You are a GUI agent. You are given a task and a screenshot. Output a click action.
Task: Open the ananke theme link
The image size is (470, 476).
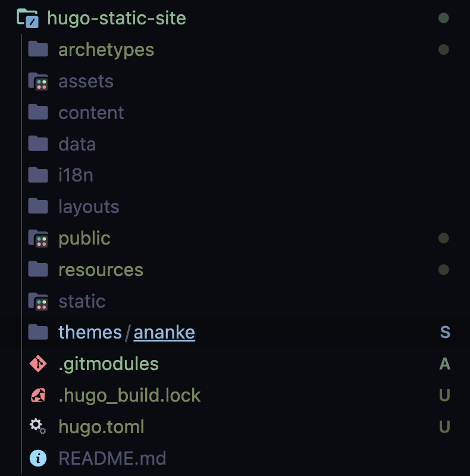pyautogui.click(x=164, y=332)
